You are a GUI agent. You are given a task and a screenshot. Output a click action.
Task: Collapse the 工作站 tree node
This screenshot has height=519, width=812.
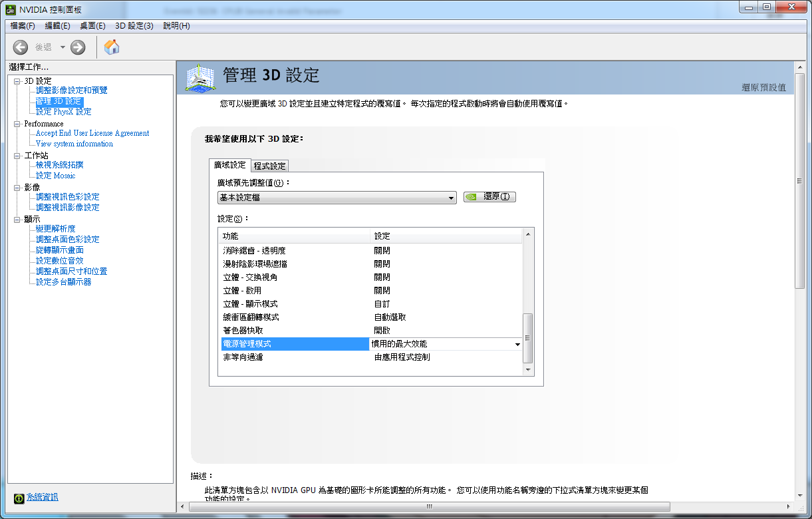17,156
